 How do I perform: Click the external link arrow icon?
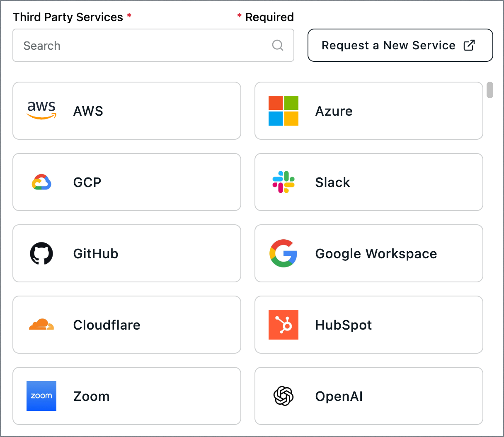(469, 45)
